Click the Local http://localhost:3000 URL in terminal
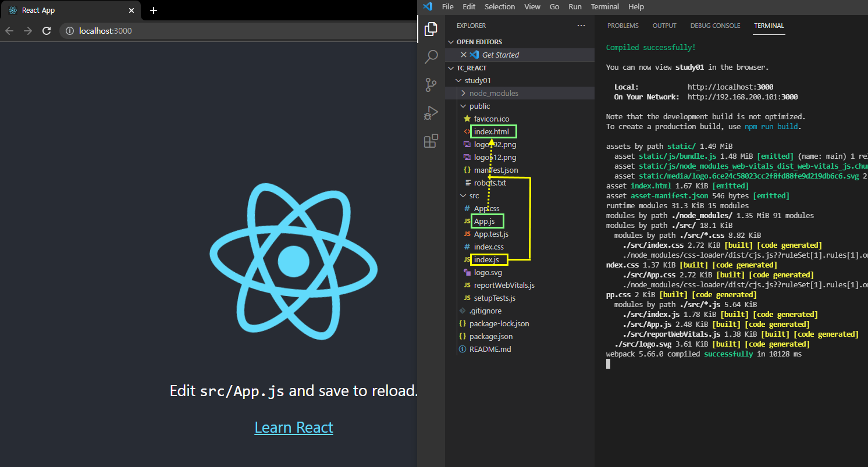This screenshot has width=868, height=467. [x=730, y=87]
